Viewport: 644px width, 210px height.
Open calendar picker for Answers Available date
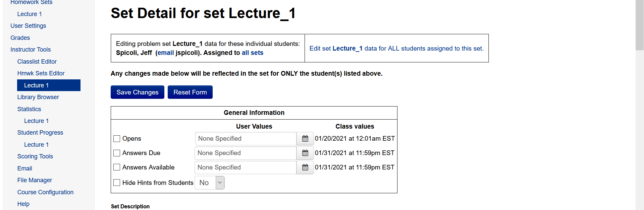point(305,167)
